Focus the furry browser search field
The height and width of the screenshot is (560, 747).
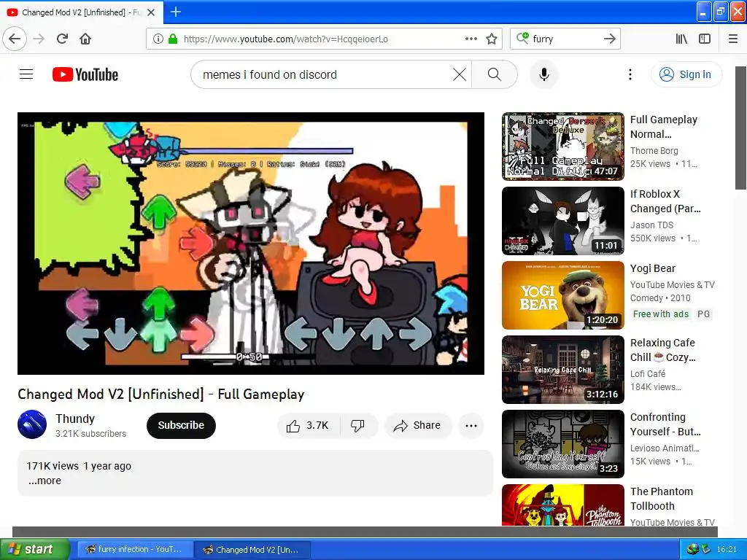(x=565, y=39)
